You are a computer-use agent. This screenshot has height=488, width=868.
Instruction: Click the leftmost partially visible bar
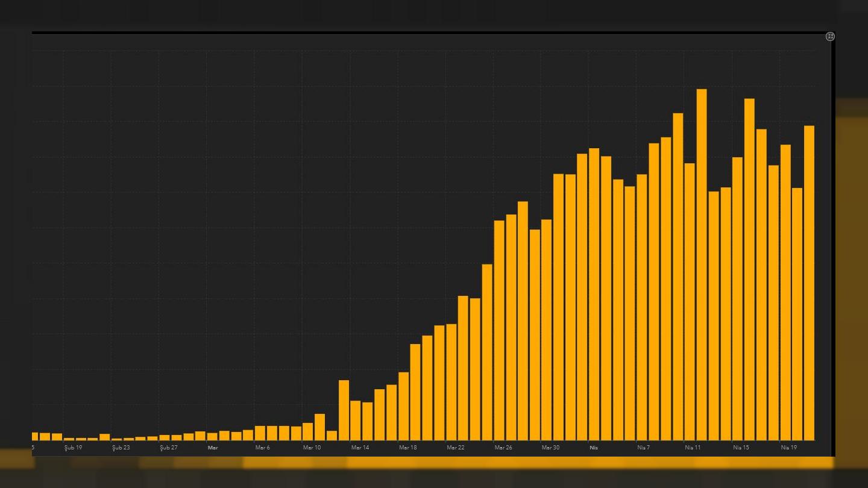(34, 436)
